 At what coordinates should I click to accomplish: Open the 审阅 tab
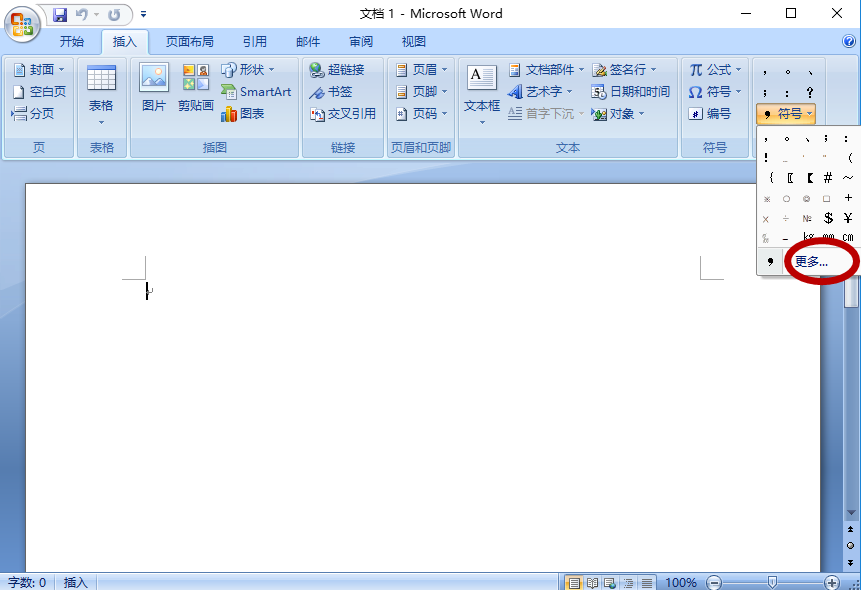[x=361, y=42]
